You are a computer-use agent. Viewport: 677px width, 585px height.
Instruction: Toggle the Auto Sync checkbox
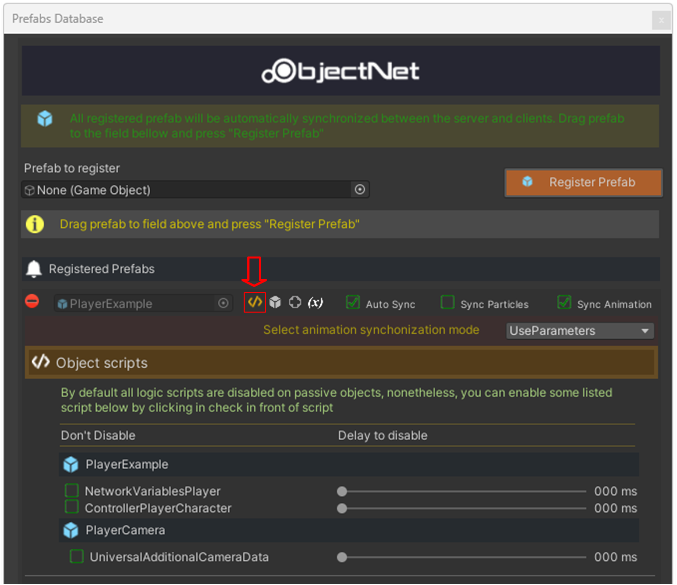(352, 302)
